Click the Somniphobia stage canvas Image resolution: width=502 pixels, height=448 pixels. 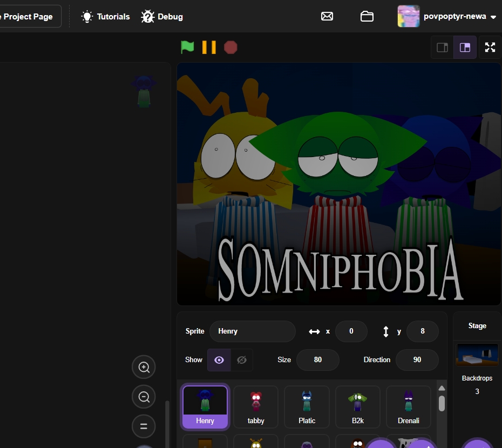pos(339,184)
